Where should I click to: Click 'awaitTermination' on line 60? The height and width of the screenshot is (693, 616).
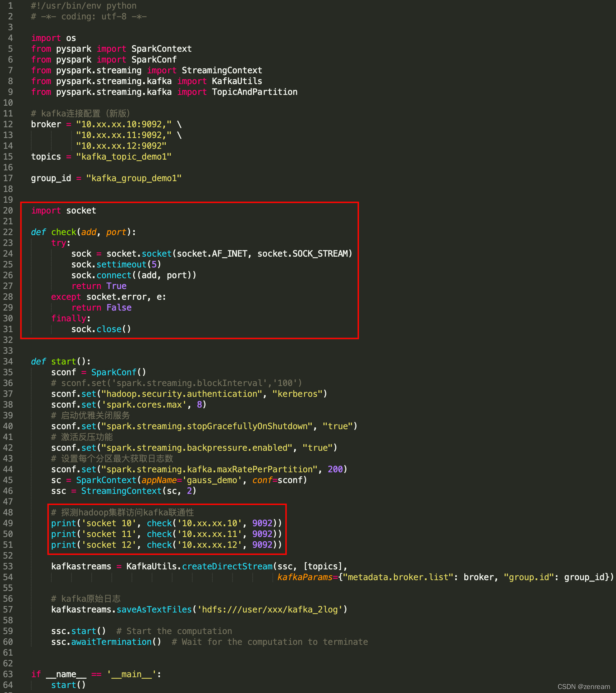point(111,642)
